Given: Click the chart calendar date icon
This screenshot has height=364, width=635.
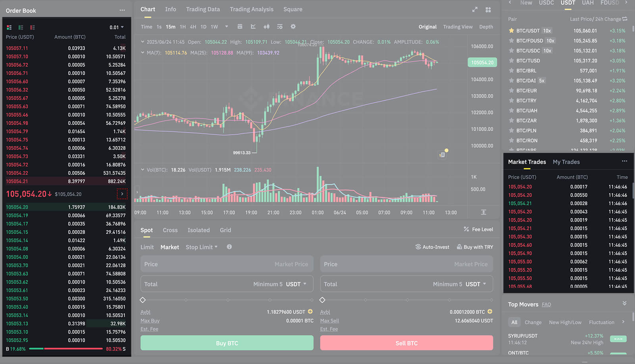Looking at the screenshot, I should pos(240,27).
